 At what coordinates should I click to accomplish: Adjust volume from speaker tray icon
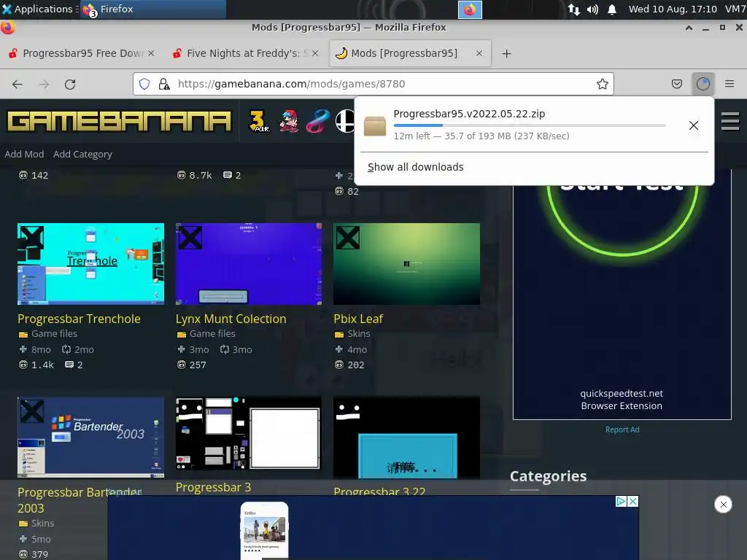(592, 9)
